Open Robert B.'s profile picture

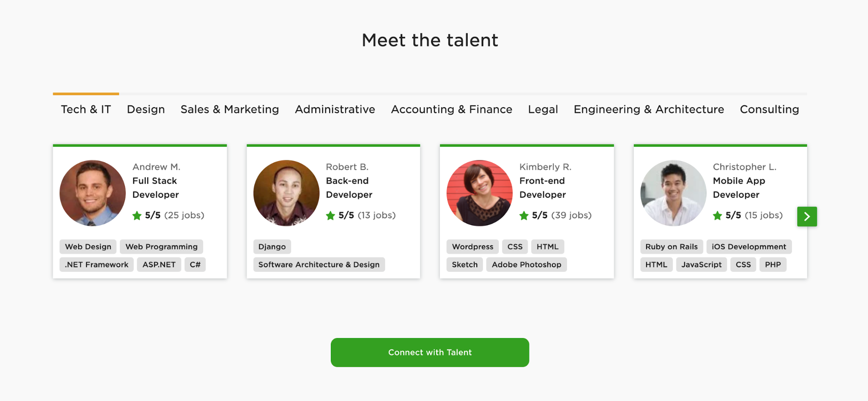point(286,193)
